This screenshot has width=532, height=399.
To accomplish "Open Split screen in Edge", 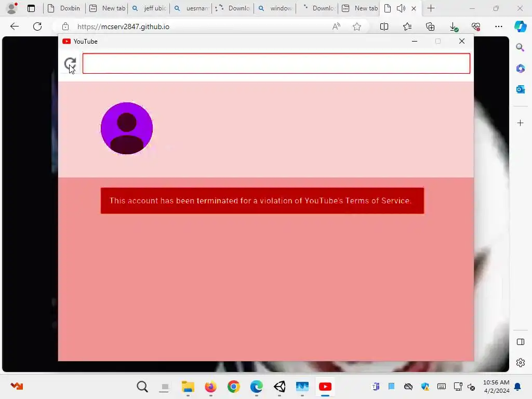I will tap(384, 26).
